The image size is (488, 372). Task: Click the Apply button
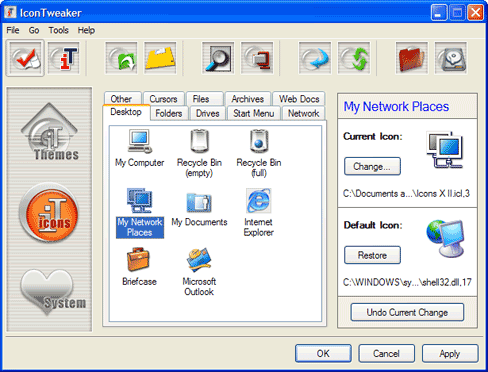[x=450, y=353]
